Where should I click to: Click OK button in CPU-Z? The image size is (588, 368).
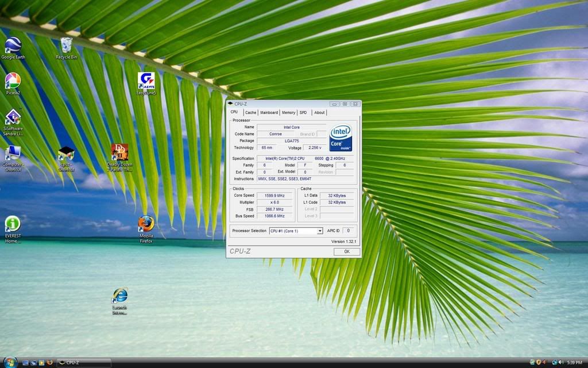(x=347, y=252)
